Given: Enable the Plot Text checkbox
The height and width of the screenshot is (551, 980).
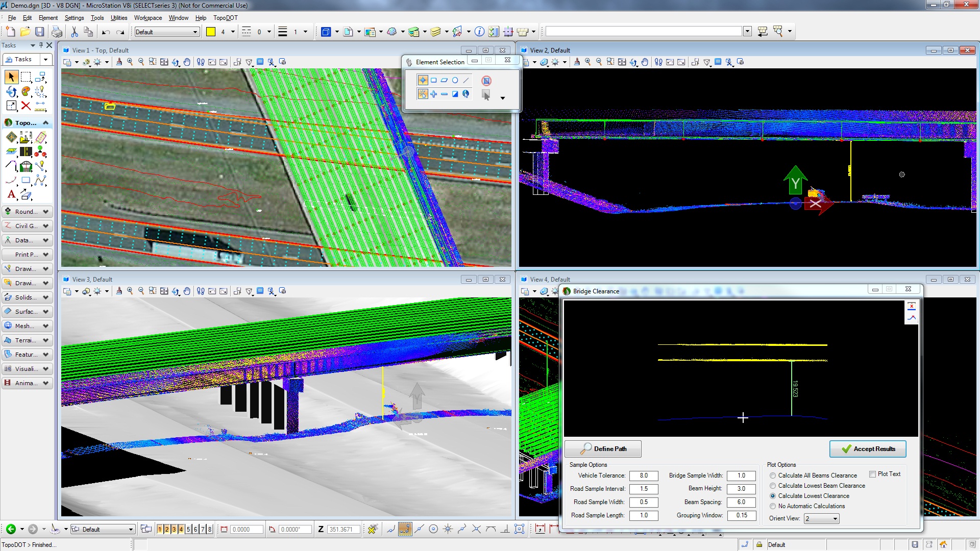Looking at the screenshot, I should [872, 474].
